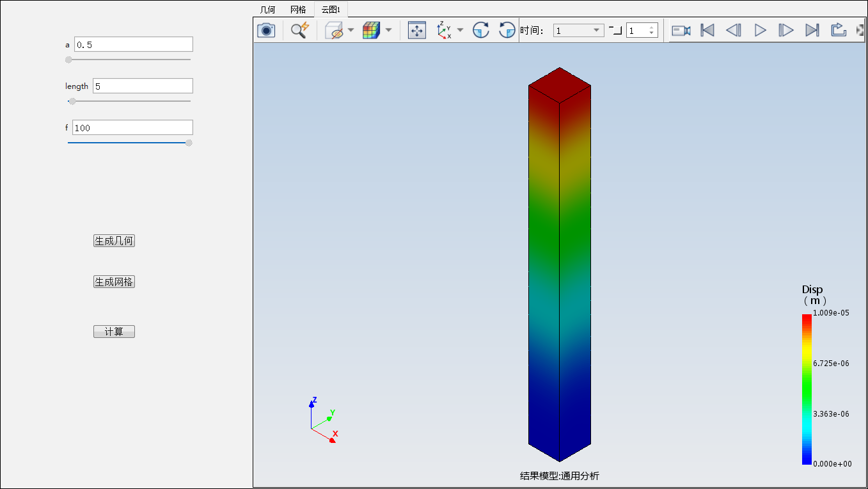Click the step icon beside the time box
The width and height of the screenshot is (868, 489).
[615, 30]
